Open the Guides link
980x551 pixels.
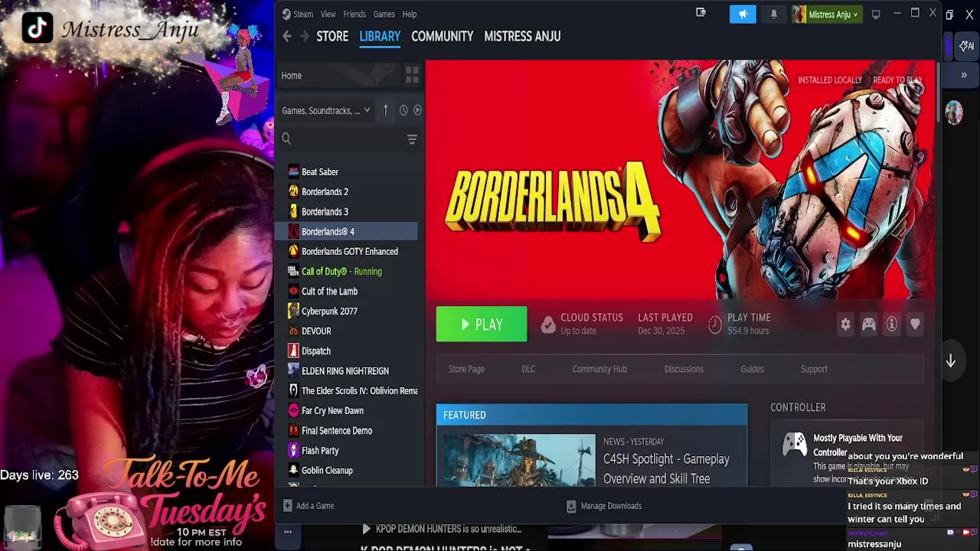point(752,369)
